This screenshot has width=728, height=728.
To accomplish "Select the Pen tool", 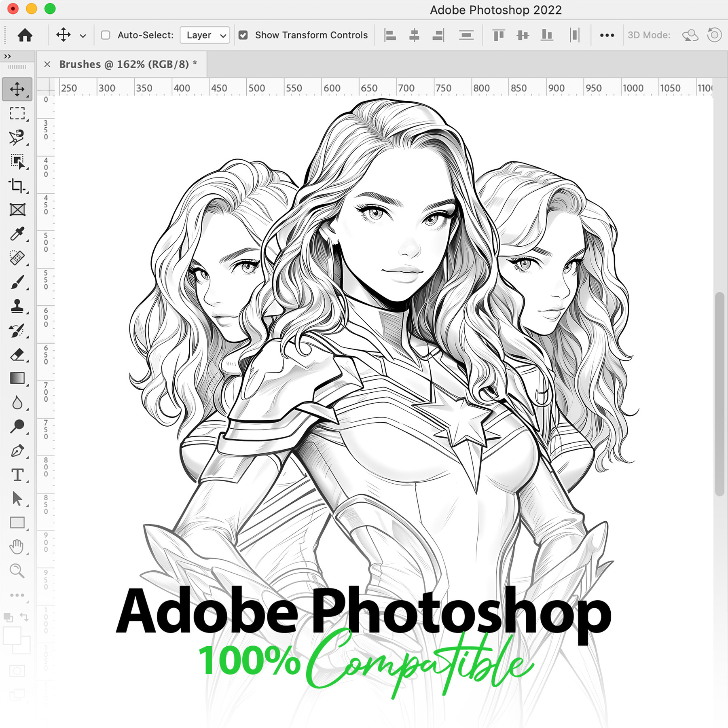I will pyautogui.click(x=17, y=451).
